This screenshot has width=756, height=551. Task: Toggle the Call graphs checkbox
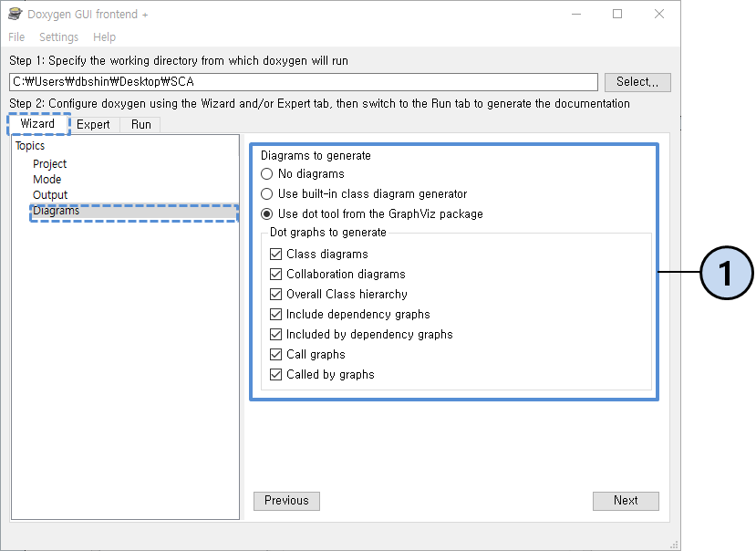pos(307,355)
